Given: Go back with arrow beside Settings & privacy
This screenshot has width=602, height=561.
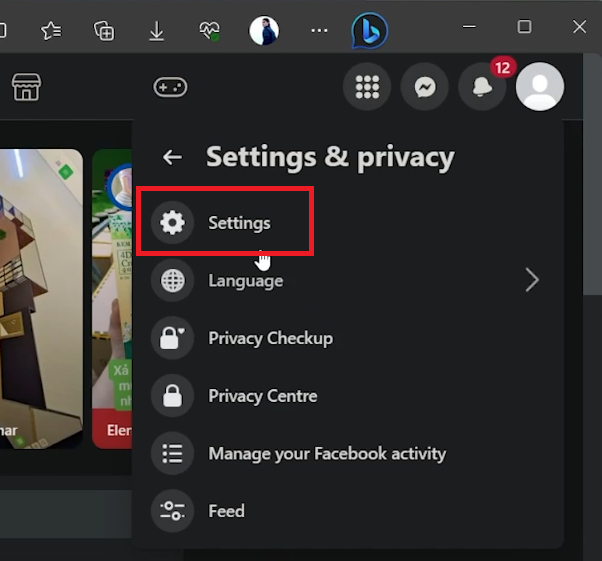Looking at the screenshot, I should tap(172, 157).
